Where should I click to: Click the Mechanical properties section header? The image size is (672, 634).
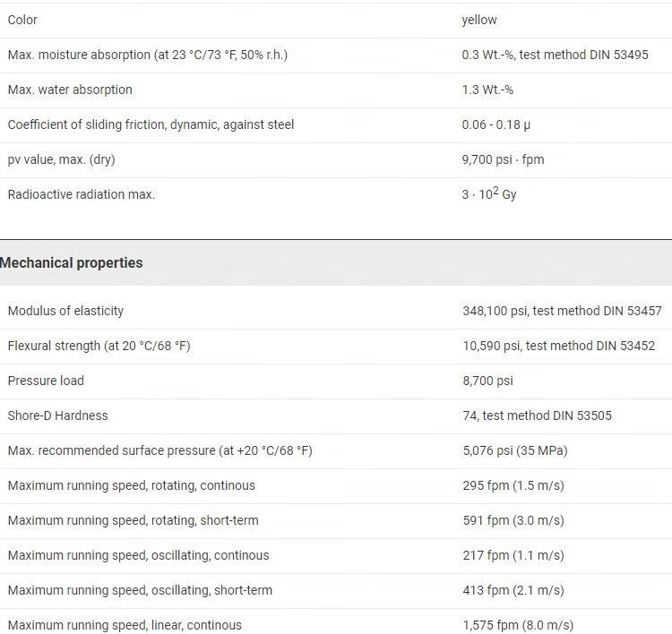click(72, 263)
